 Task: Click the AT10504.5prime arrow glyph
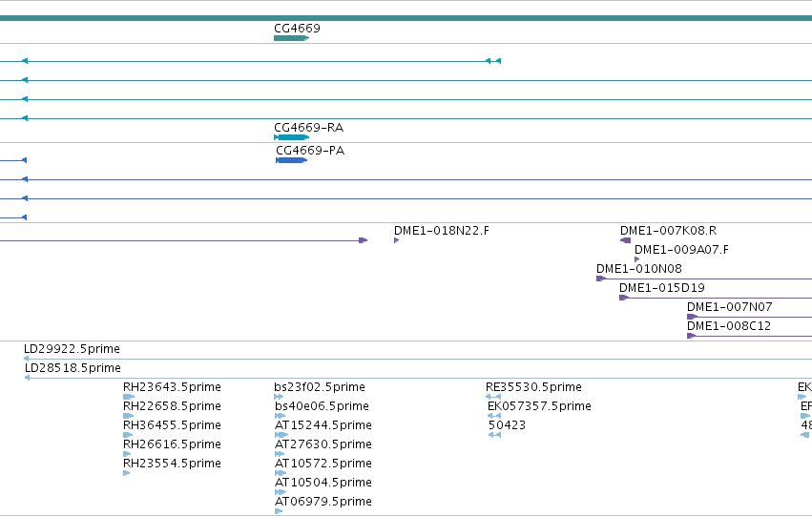click(281, 492)
